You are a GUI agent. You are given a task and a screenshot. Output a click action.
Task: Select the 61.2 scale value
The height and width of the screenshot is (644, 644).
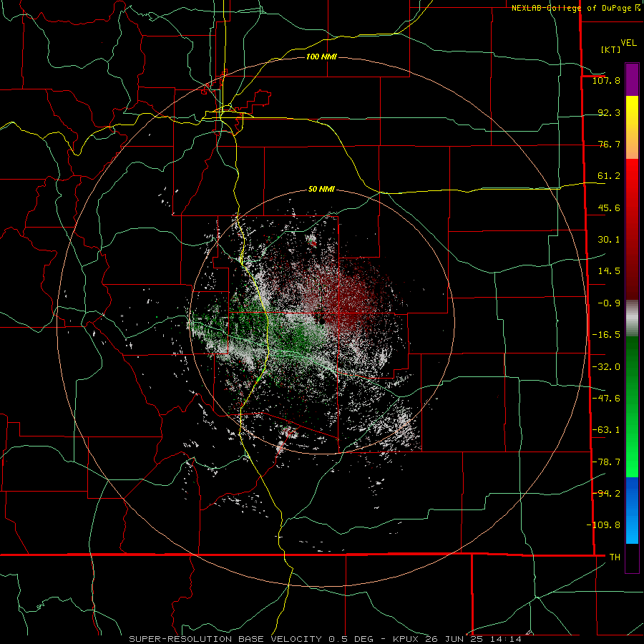[609, 176]
